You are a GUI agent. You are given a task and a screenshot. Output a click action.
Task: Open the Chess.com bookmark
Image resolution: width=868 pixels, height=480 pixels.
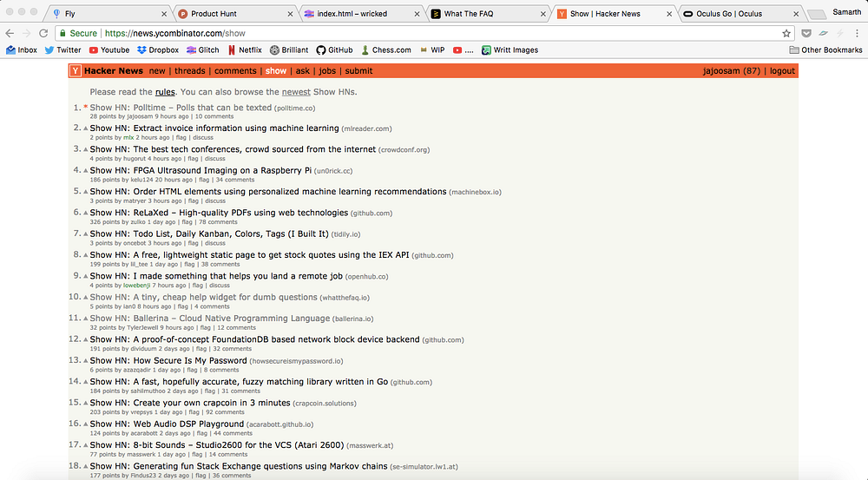click(x=386, y=49)
